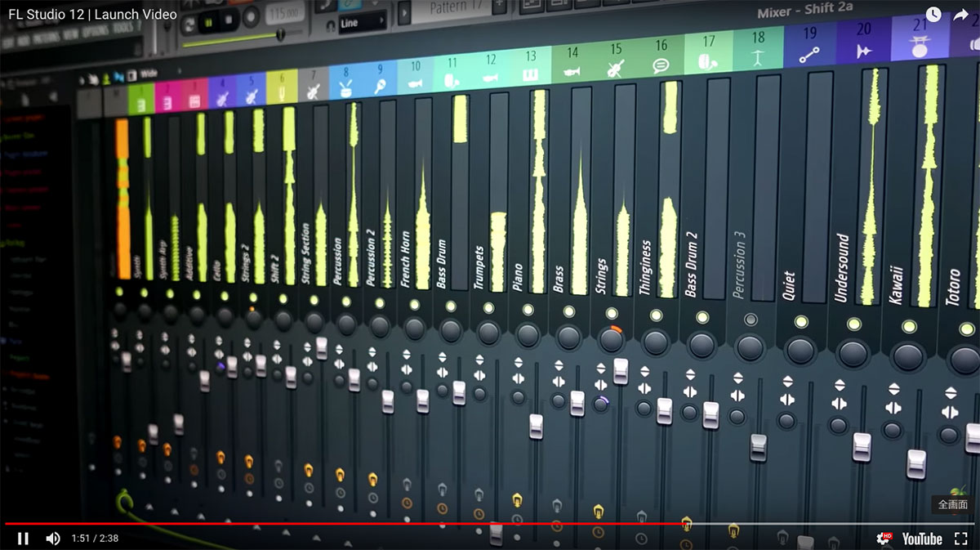The height and width of the screenshot is (550, 980).
Task: Click track 4 cello icon
Action: click(x=221, y=98)
